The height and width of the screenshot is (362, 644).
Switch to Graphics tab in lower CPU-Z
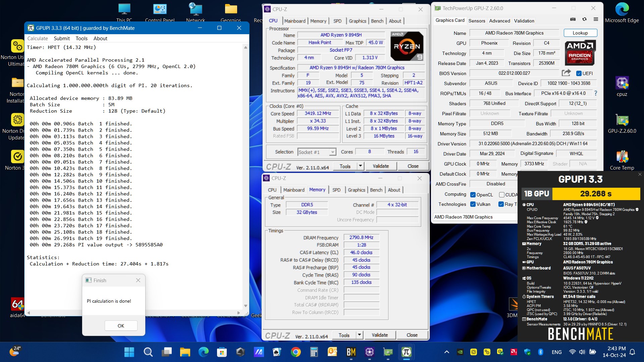coord(357,190)
